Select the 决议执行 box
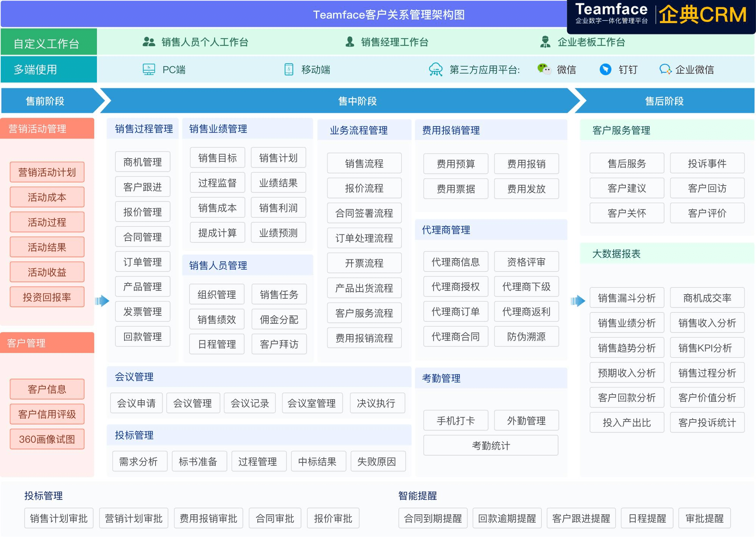Screen dimensions: 756x537 coord(377,403)
